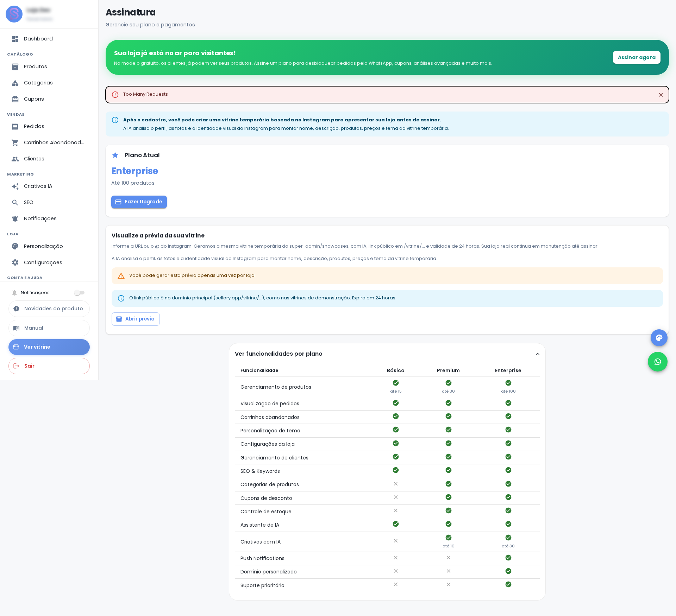Click the 'Controle de estoque' row label
The height and width of the screenshot is (616, 676).
click(x=266, y=512)
